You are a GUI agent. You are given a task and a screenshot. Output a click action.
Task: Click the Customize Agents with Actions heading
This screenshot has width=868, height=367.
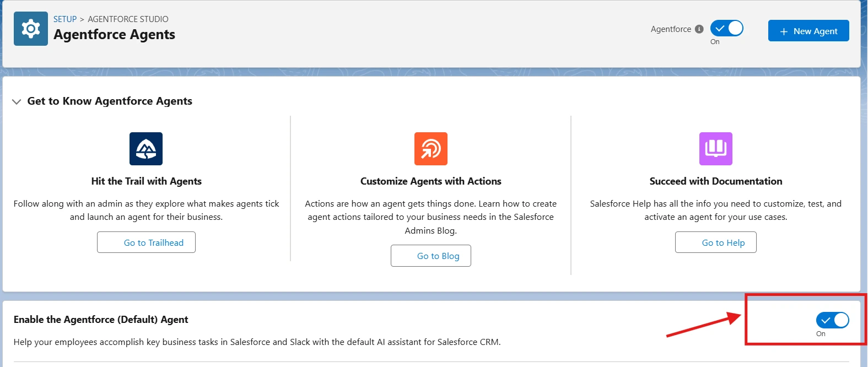pyautogui.click(x=431, y=181)
